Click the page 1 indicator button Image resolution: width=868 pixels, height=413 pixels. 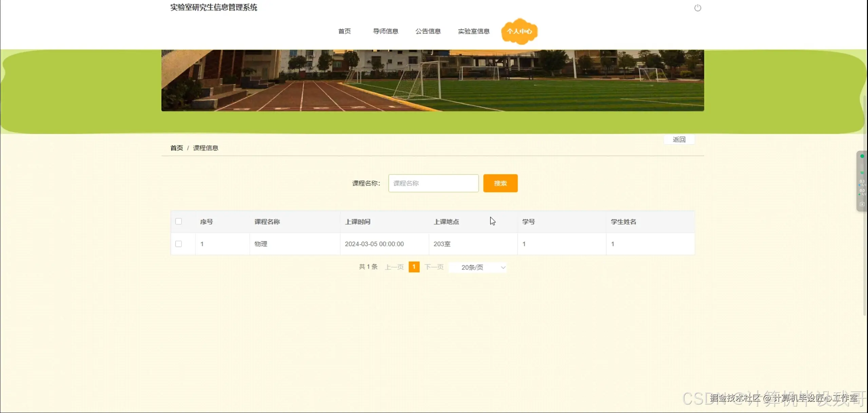(x=414, y=267)
